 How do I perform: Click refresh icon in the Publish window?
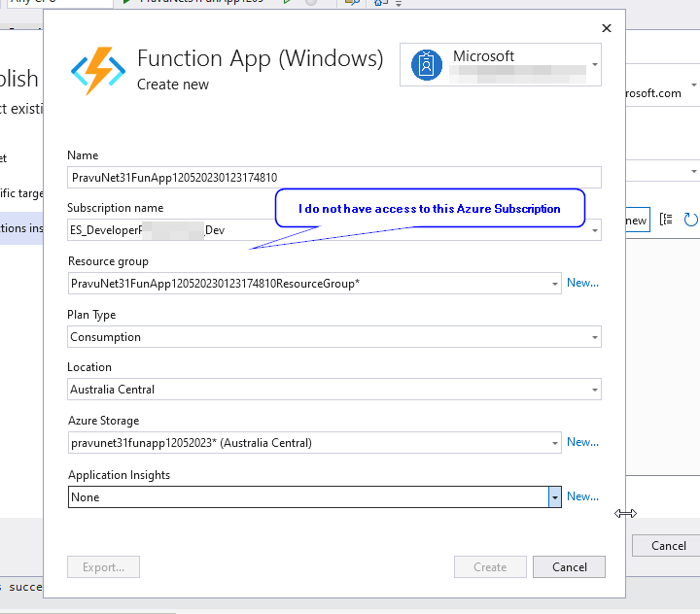click(690, 220)
